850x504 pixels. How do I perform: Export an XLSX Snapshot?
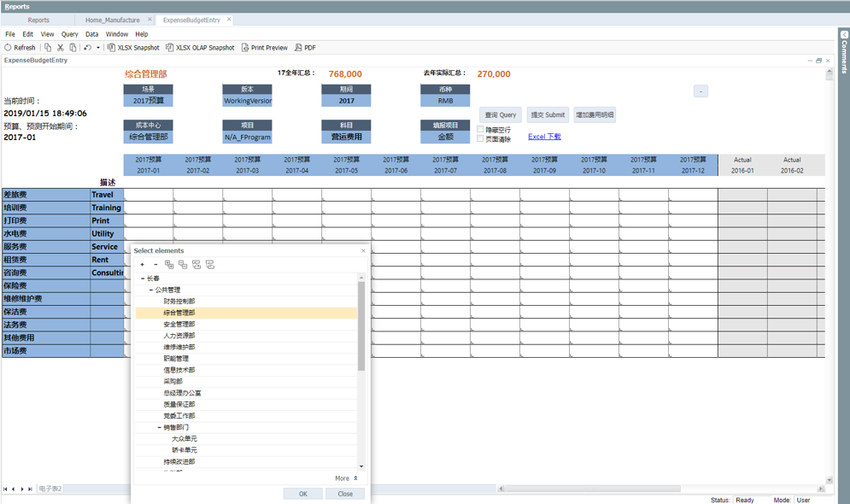(133, 48)
